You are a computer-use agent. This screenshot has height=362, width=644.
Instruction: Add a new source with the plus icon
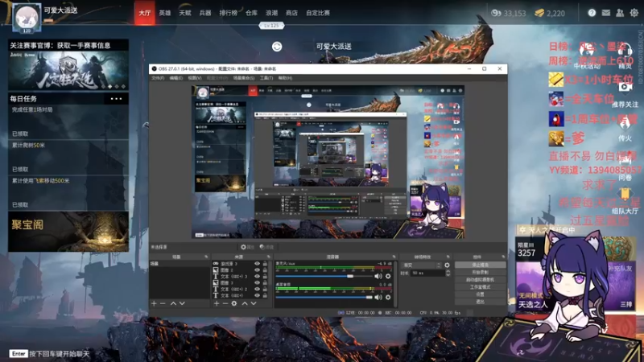(x=217, y=303)
